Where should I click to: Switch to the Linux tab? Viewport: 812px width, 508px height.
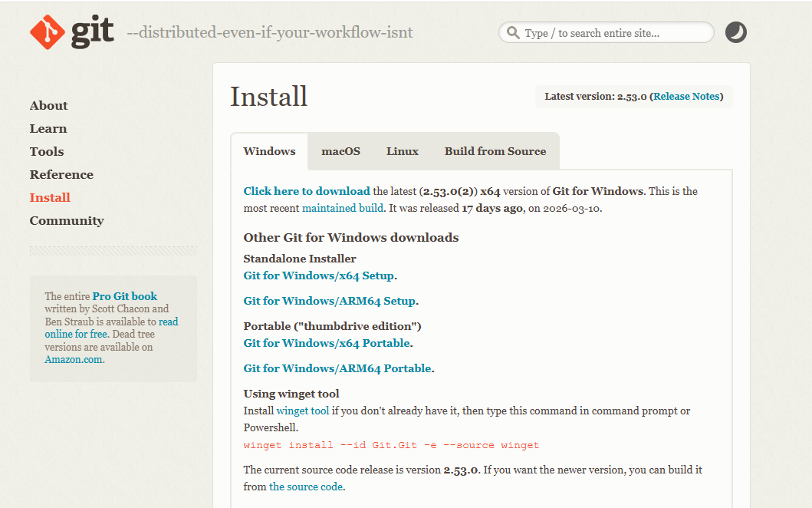click(x=403, y=151)
